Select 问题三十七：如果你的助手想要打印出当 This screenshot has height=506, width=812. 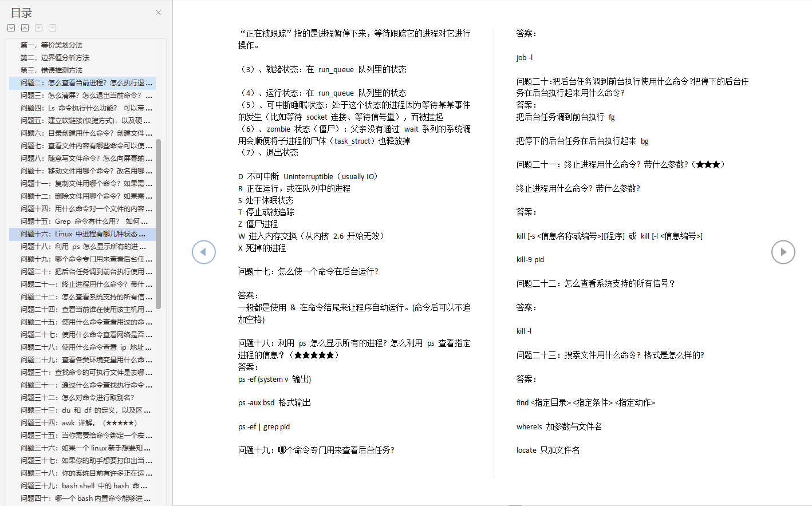tap(82, 461)
